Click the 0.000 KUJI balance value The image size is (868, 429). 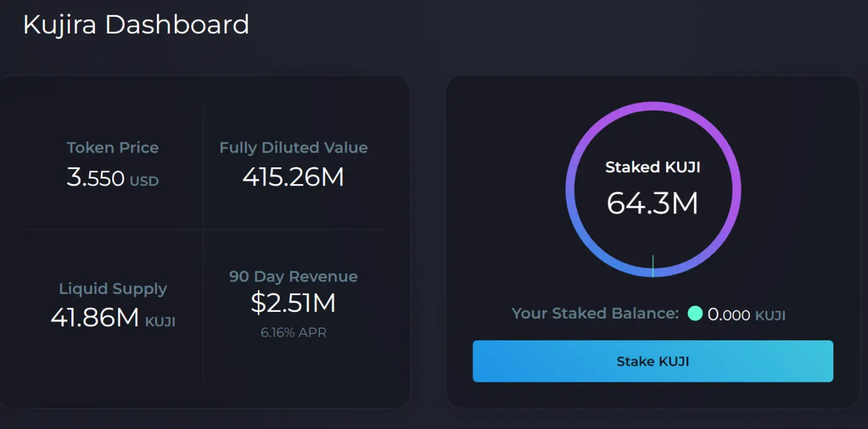746,315
